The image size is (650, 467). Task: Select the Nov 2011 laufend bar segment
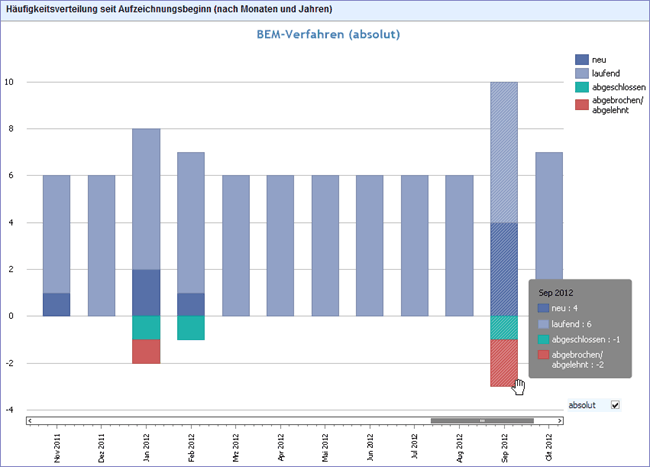coord(56,234)
